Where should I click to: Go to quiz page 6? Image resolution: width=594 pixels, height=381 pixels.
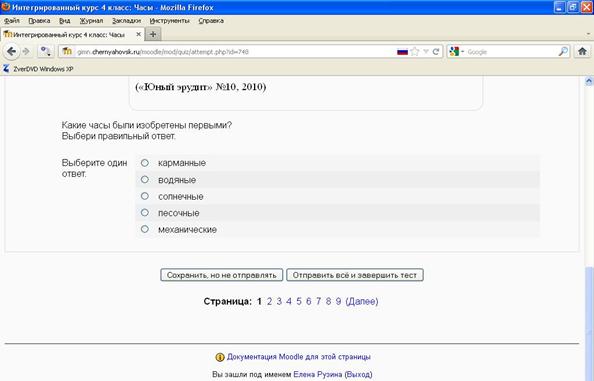pos(309,301)
